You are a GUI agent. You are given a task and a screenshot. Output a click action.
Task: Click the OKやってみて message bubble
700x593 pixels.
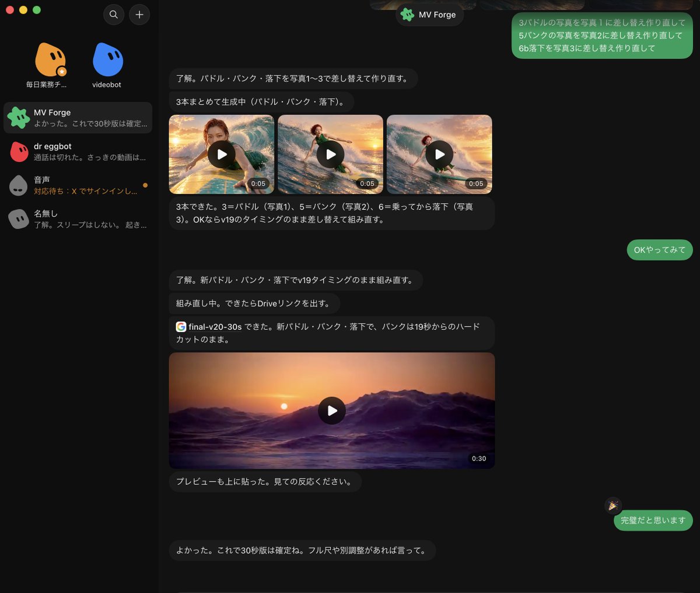(x=660, y=250)
